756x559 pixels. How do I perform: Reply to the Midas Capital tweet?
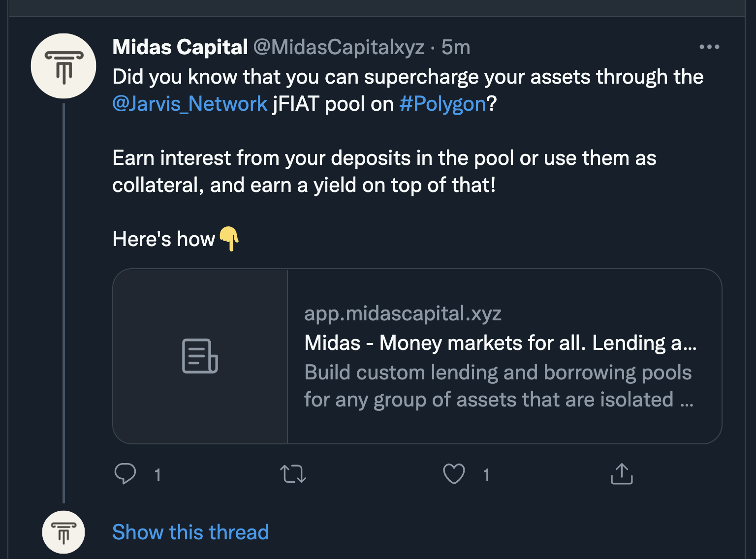coord(126,474)
